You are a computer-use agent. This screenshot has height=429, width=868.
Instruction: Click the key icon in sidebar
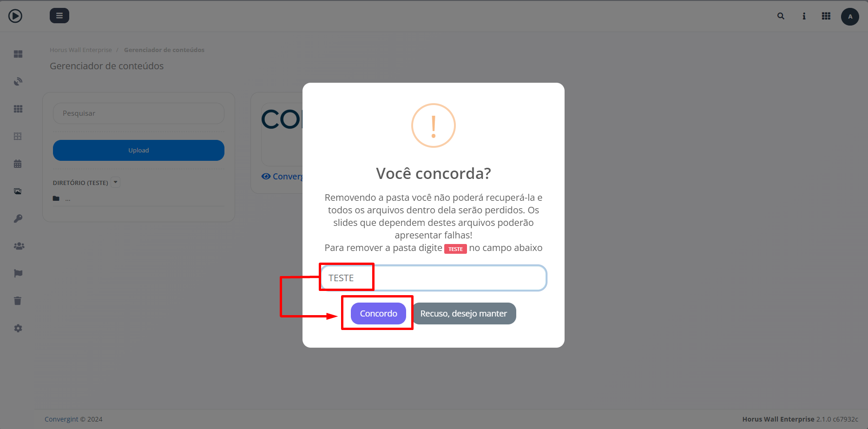[x=18, y=218]
